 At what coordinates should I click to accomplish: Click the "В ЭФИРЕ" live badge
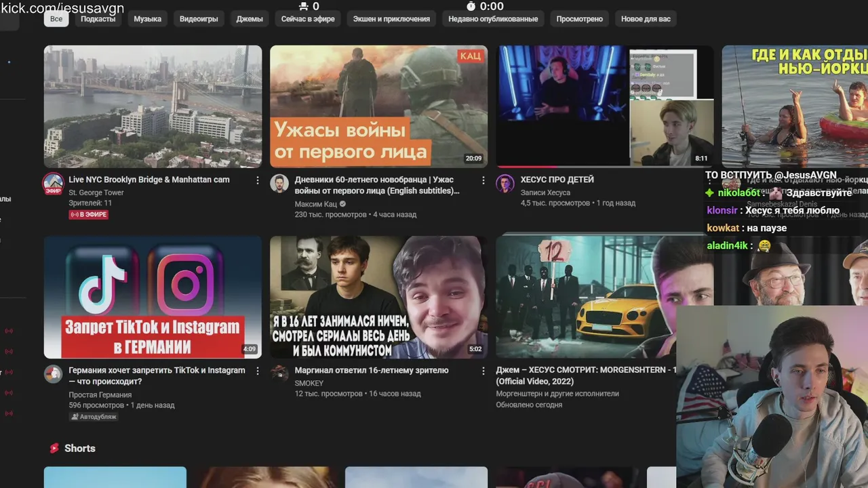pos(88,215)
